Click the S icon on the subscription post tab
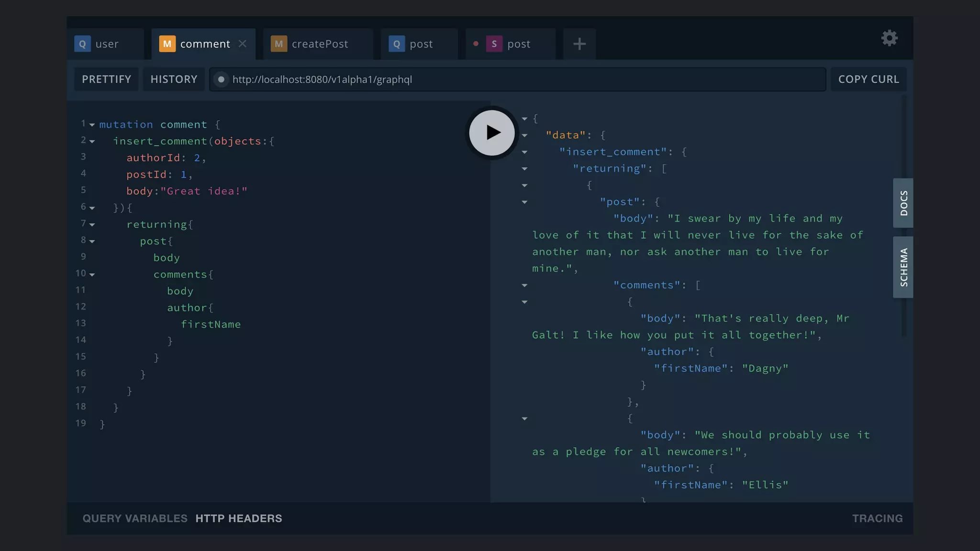Screen dimensions: 980x551 click(494, 44)
